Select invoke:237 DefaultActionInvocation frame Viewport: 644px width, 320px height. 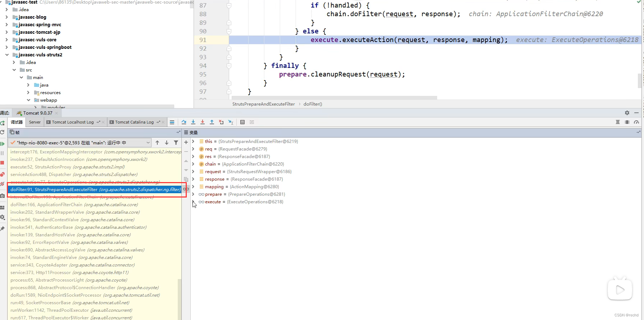[x=94, y=159]
